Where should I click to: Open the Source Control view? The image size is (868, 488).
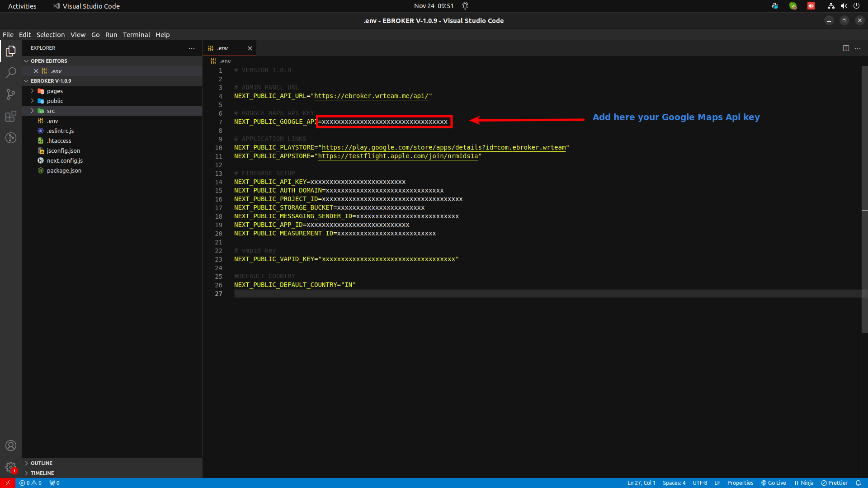click(x=11, y=94)
